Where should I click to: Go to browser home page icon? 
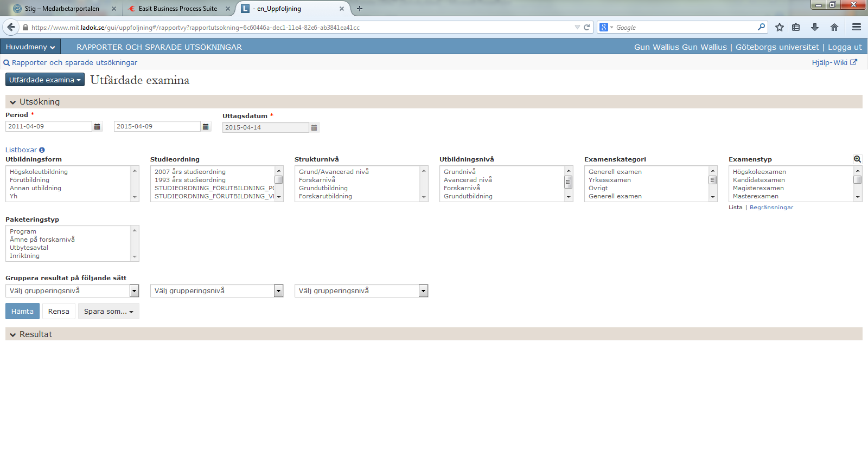click(834, 27)
